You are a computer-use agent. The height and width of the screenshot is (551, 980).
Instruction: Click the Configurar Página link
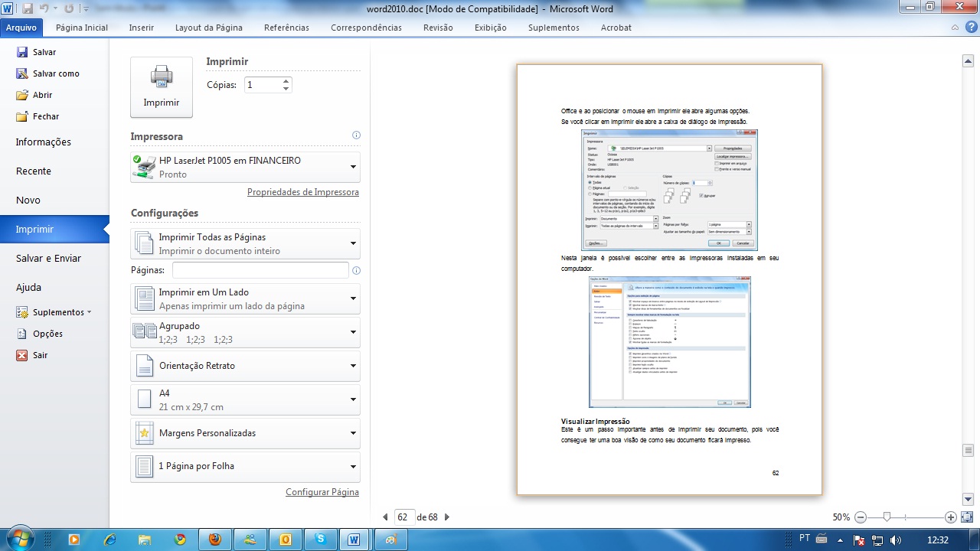click(x=322, y=492)
